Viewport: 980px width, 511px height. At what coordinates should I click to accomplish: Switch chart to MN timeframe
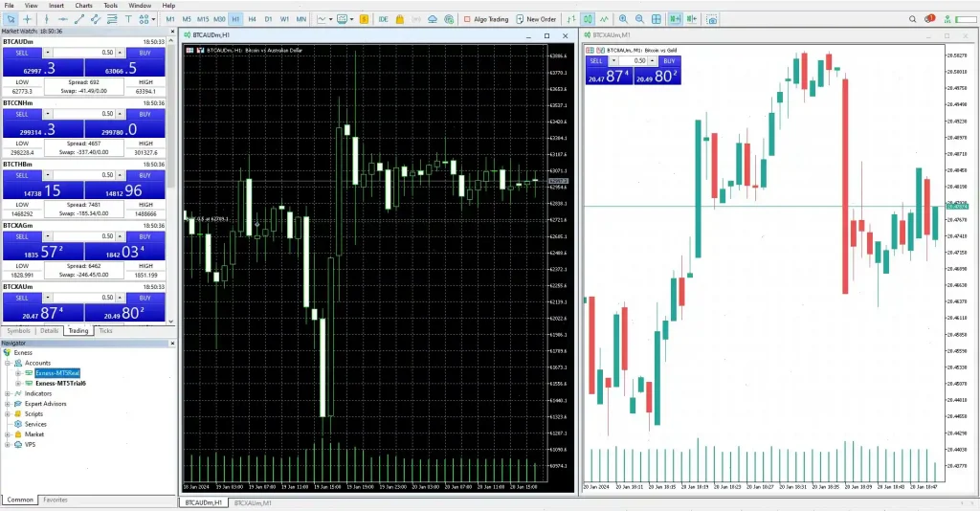(301, 19)
